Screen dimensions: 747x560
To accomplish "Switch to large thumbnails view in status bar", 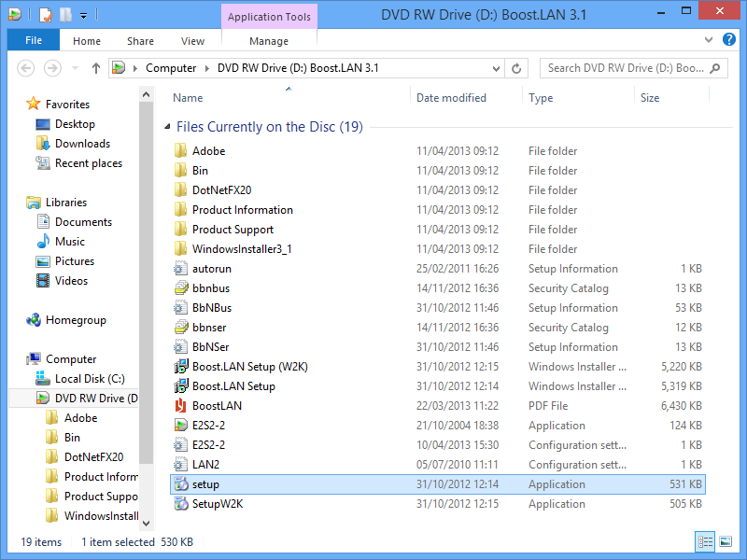I will click(x=726, y=541).
